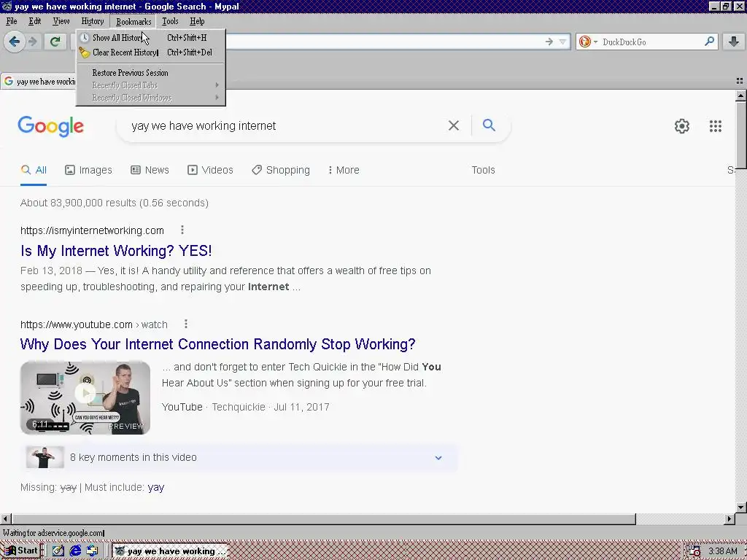747x560 pixels.
Task: Clear the Google search with the X icon
Action: [x=454, y=125]
